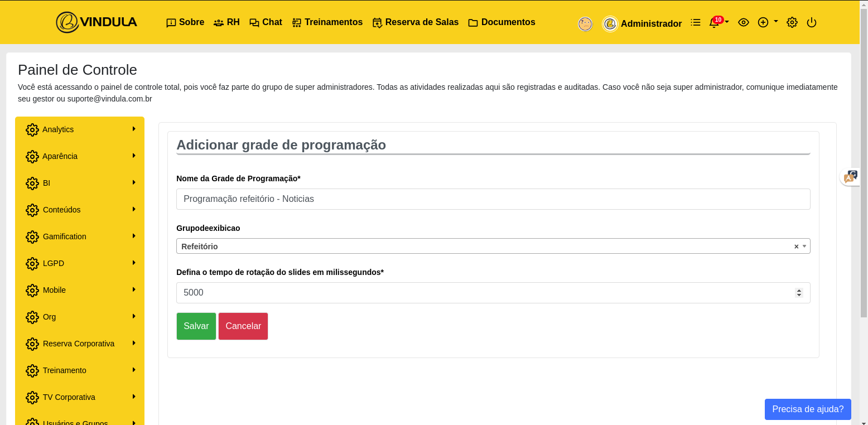The width and height of the screenshot is (868, 425).
Task: Click the rotation time field showing 5000
Action: pos(493,293)
